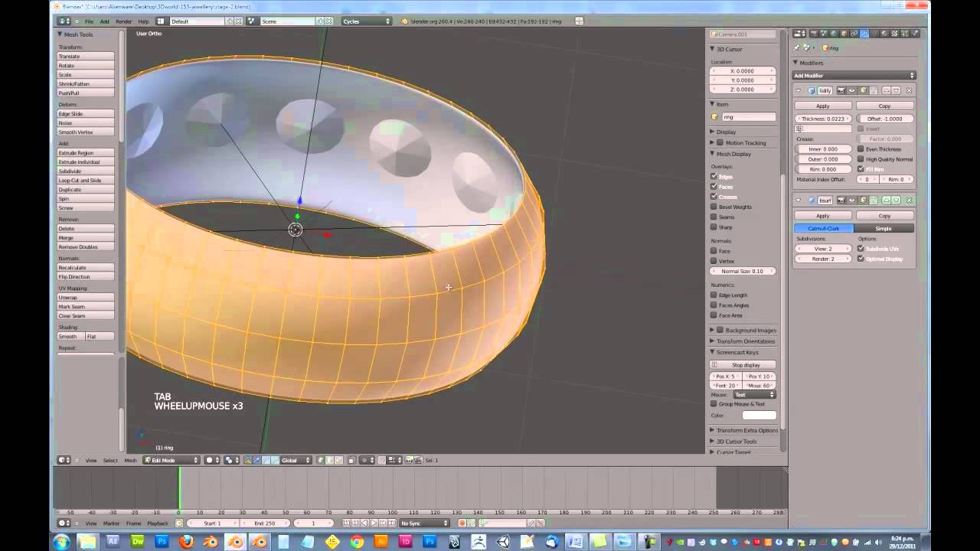Viewport: 980px width, 551px height.
Task: Click the Solidify modifier type icon
Action: point(812,90)
